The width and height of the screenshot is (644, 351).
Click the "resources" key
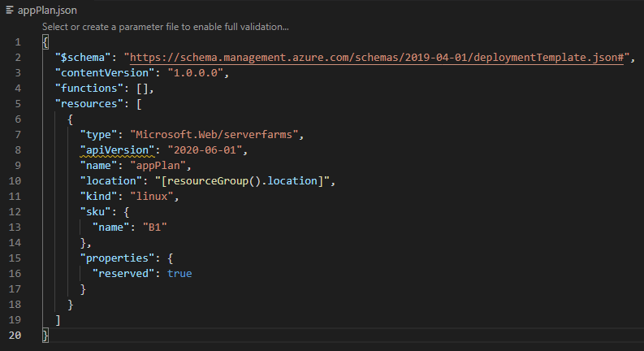[88, 104]
